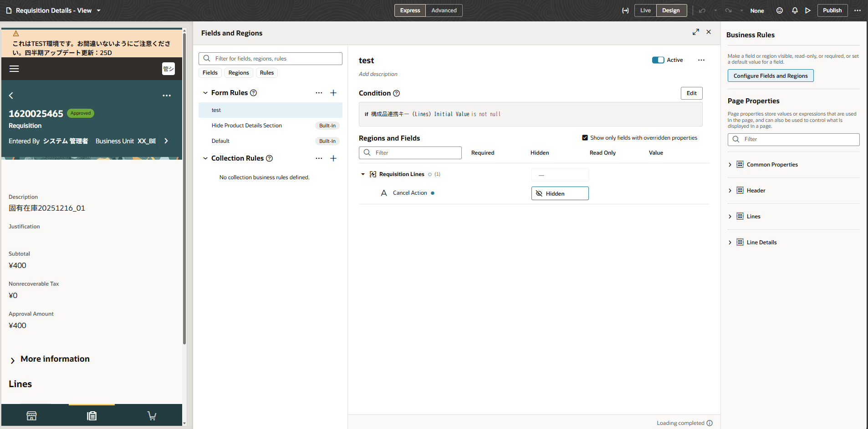868x429 pixels.
Task: Redo the last change
Action: click(x=728, y=10)
